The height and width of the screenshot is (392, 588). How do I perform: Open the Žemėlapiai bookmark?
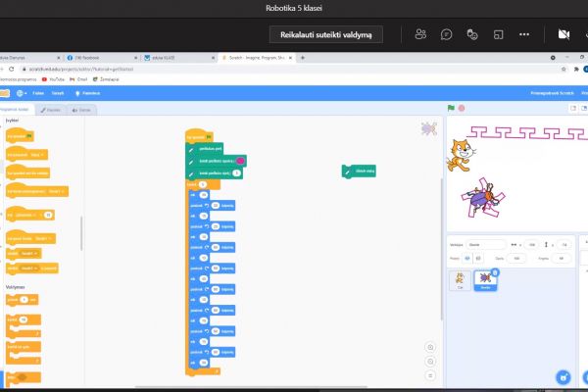click(106, 79)
